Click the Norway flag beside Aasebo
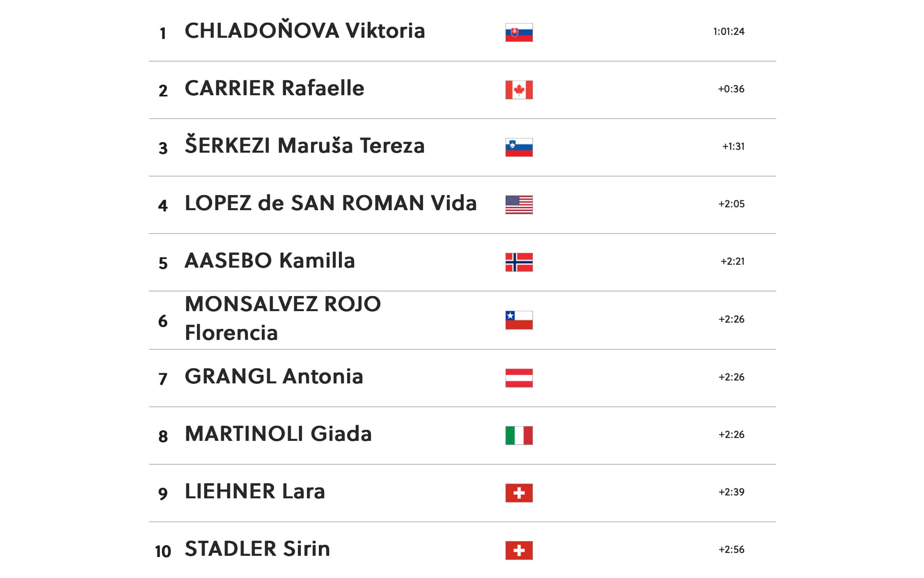 519,262
